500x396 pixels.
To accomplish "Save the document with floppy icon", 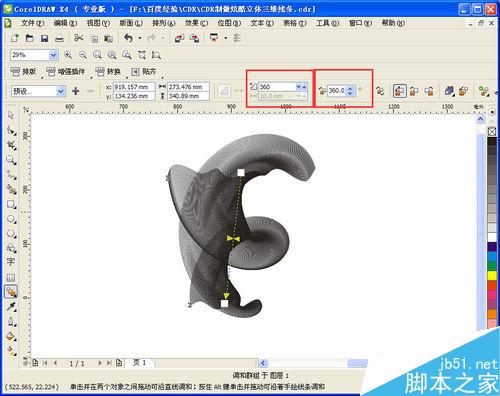I will point(44,38).
